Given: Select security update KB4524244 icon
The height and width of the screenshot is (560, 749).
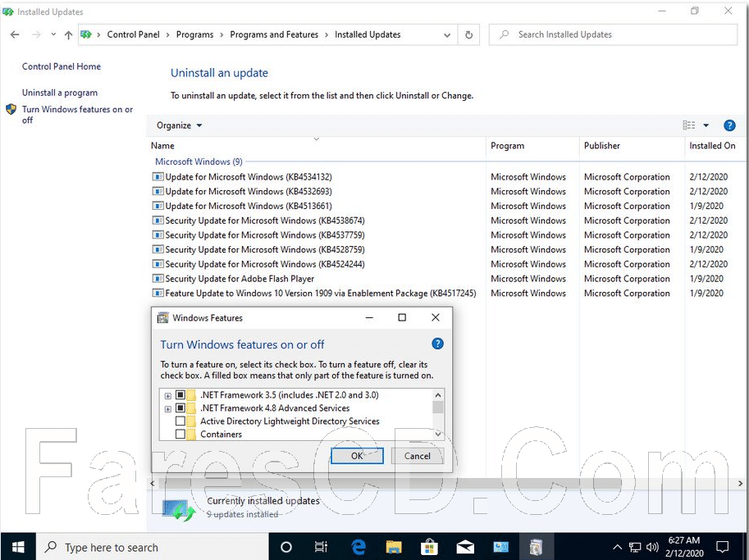Looking at the screenshot, I should (158, 264).
